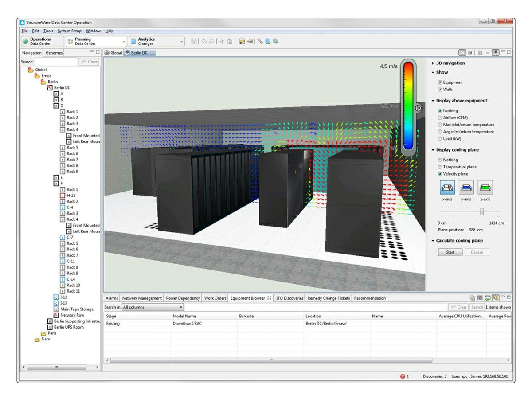The image size is (532, 399).
Task: Select the Temperature plane radio button
Action: (x=440, y=167)
